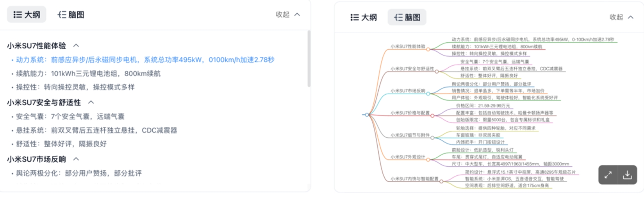Collapse left panel with 收起
This screenshot has width=644, height=198.
click(288, 14)
